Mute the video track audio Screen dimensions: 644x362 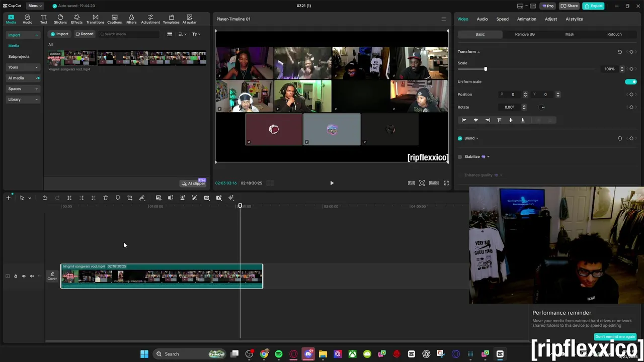click(x=32, y=276)
